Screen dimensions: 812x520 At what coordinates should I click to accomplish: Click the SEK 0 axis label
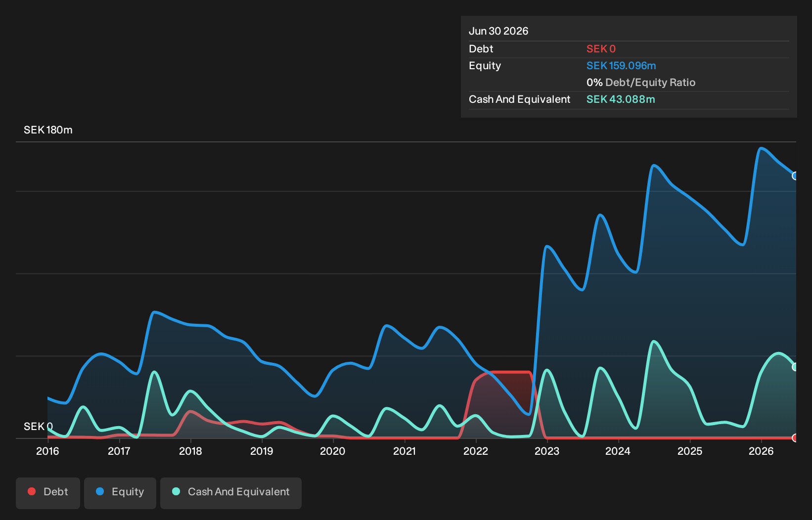38,426
